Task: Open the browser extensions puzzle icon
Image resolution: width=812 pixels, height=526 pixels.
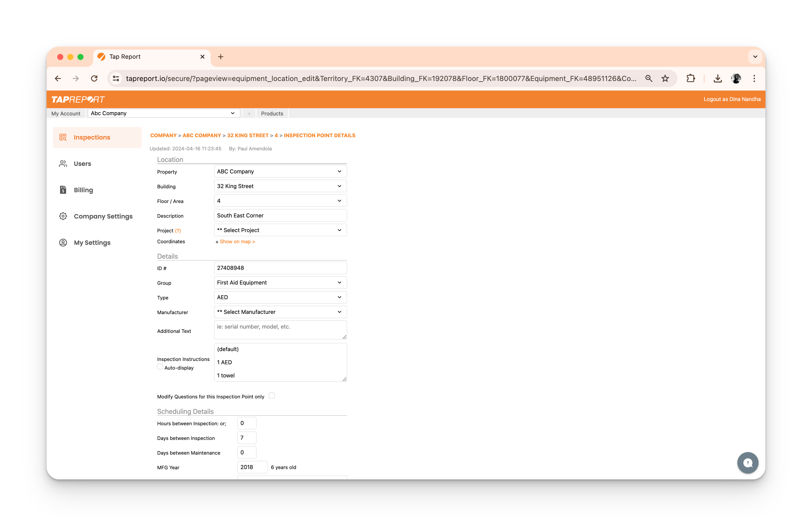Action: 691,78
